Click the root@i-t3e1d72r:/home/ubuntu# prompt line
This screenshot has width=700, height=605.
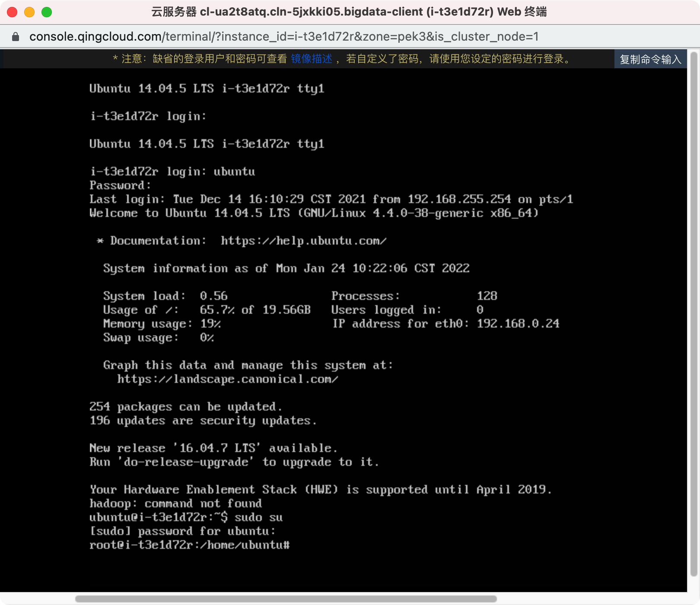189,545
